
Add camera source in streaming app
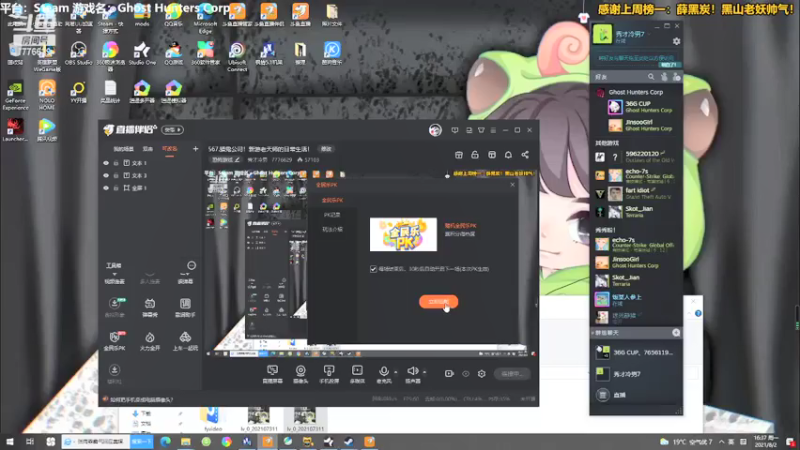[301, 374]
